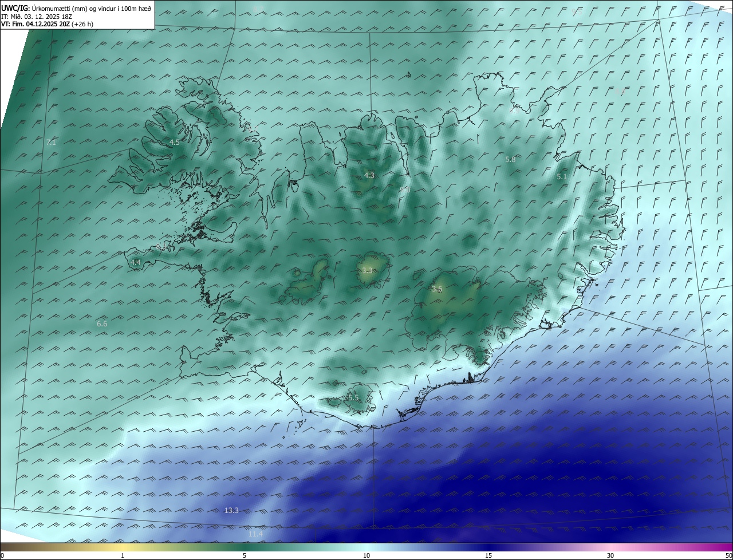The image size is (733, 560).
Task: Click the 6.6 value over the ocean
Action: (102, 324)
